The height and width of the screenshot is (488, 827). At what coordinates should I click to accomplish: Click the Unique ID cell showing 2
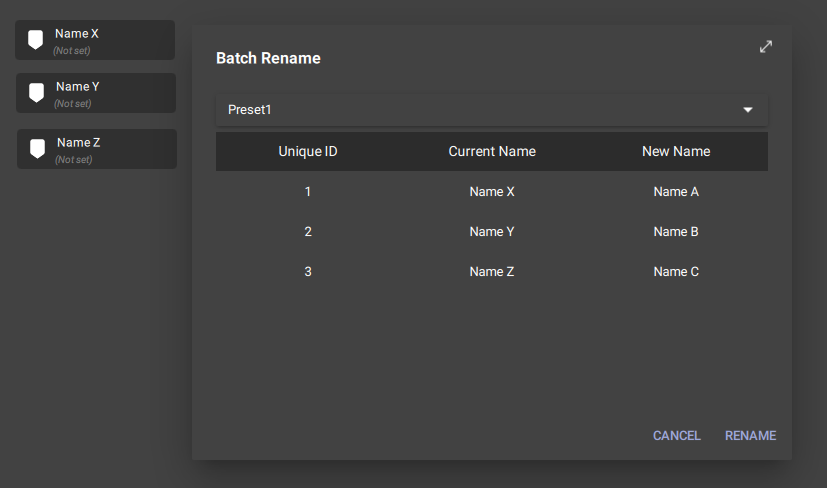tap(308, 232)
